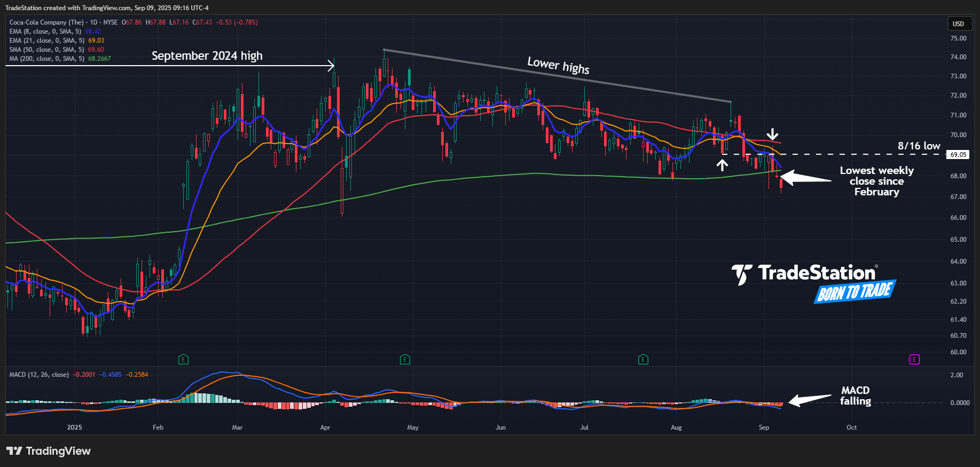The image size is (980, 467).
Task: Click the purple upcoming earnings marker
Action: [914, 359]
